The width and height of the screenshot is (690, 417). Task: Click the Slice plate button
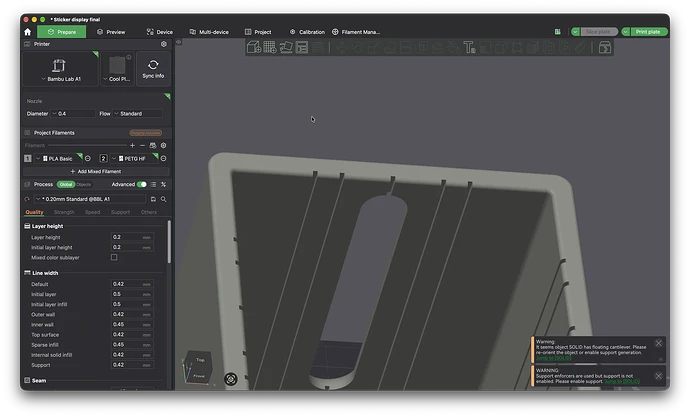(598, 32)
